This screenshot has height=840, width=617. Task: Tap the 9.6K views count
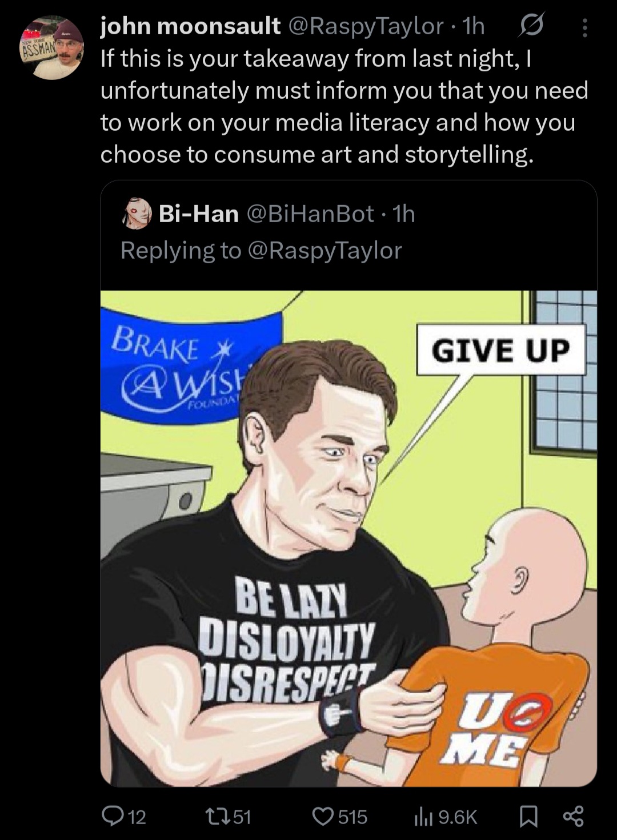click(x=458, y=817)
